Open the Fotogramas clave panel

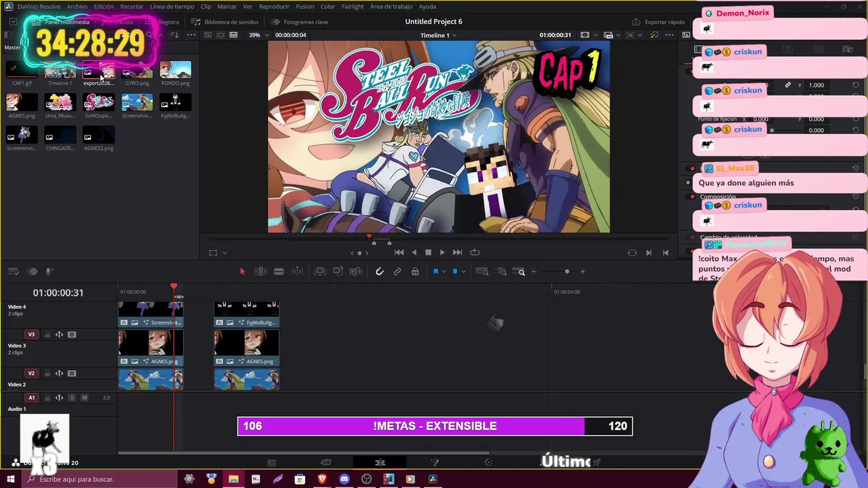coord(299,22)
